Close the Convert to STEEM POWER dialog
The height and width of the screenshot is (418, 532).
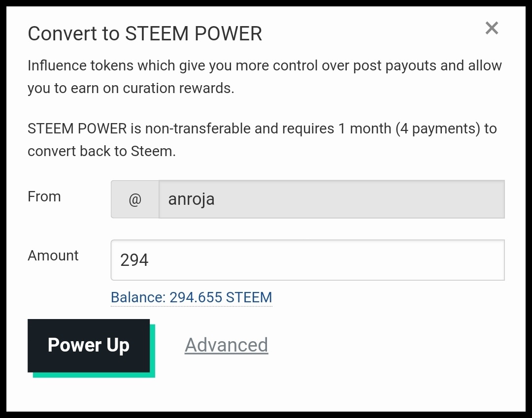pos(492,29)
